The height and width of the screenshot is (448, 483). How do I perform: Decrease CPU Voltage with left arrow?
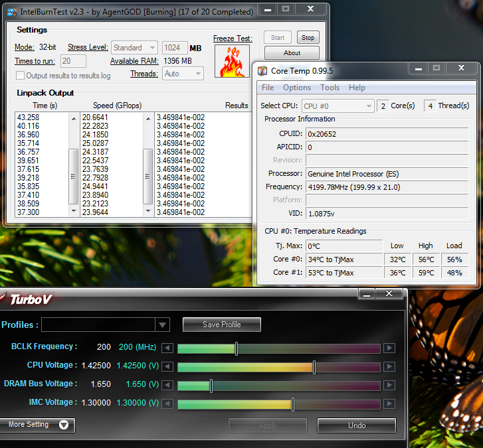167,366
